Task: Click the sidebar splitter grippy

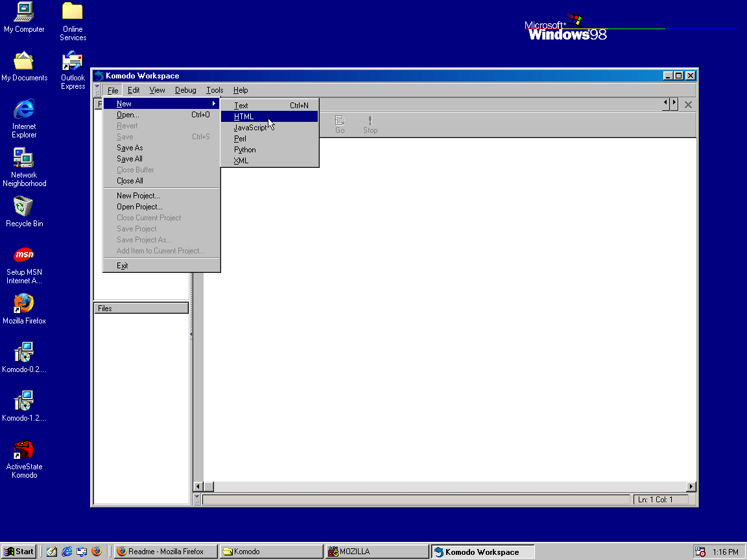Action: pos(191,334)
